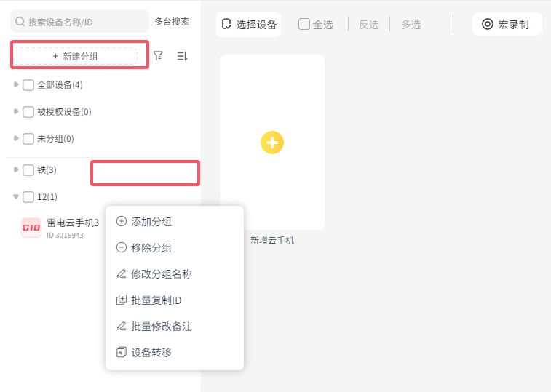Screen dimensions: 551x392
Task: Choose 设备转移 in context menu
Action: pos(151,353)
